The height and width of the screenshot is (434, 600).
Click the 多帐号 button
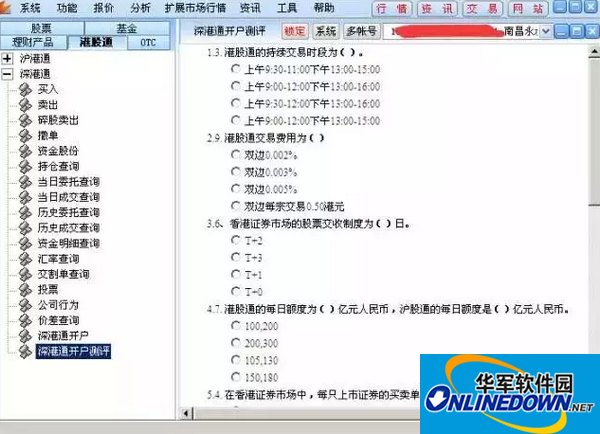[x=362, y=31]
